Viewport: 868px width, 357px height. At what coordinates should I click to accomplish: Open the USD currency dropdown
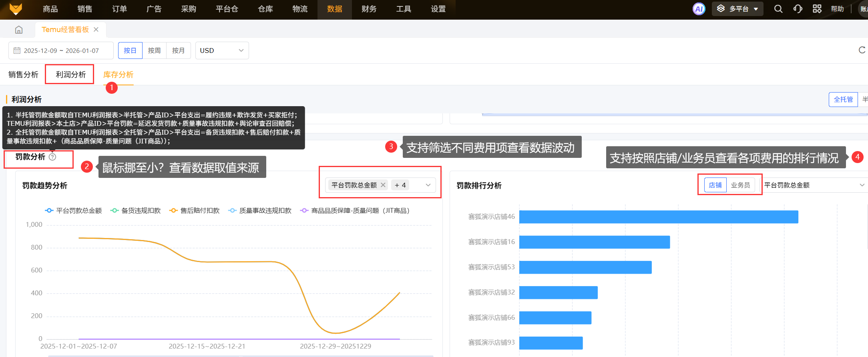point(222,50)
